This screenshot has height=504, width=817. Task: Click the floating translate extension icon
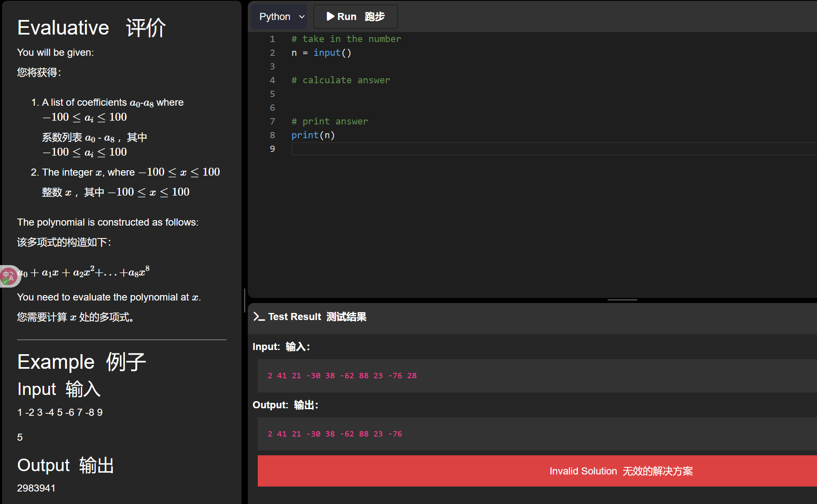pyautogui.click(x=8, y=276)
